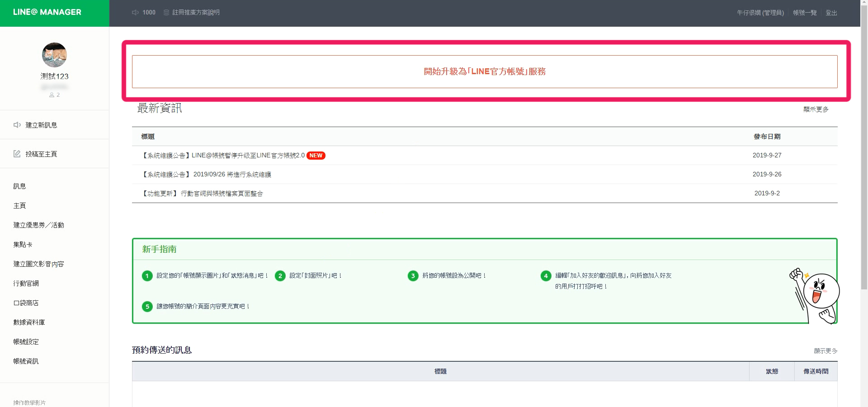
Task: Open 牛仔很媚 (管理員) account name
Action: pos(760,13)
